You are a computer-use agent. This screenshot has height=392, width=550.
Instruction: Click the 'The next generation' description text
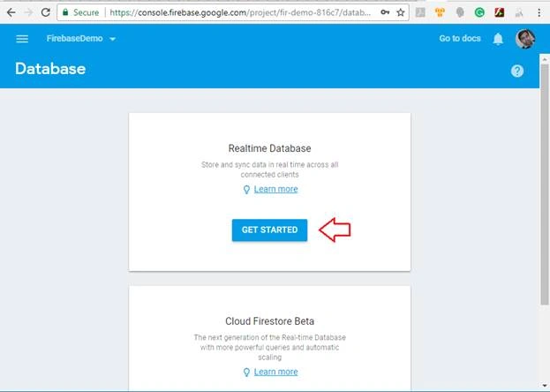269,348
